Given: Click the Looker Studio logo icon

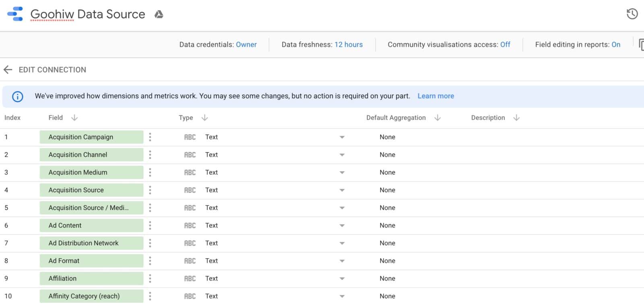Looking at the screenshot, I should point(15,14).
